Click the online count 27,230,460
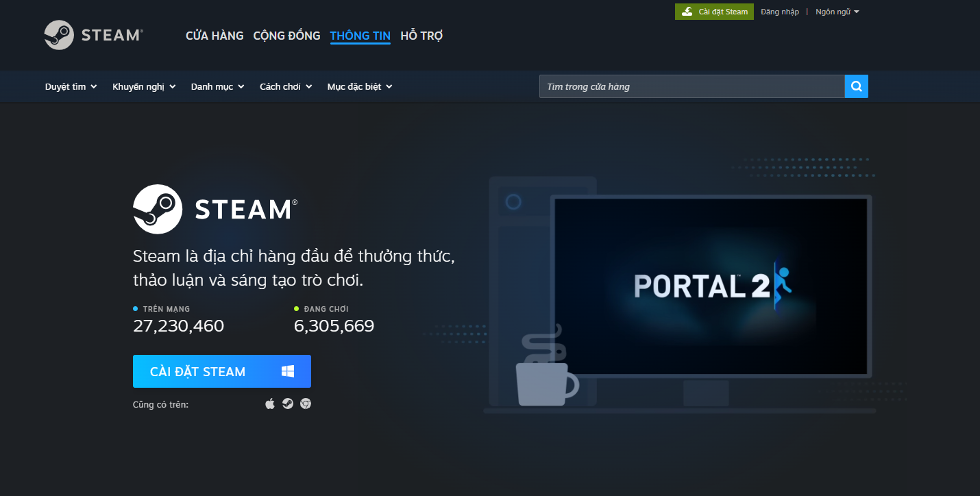 (x=179, y=325)
